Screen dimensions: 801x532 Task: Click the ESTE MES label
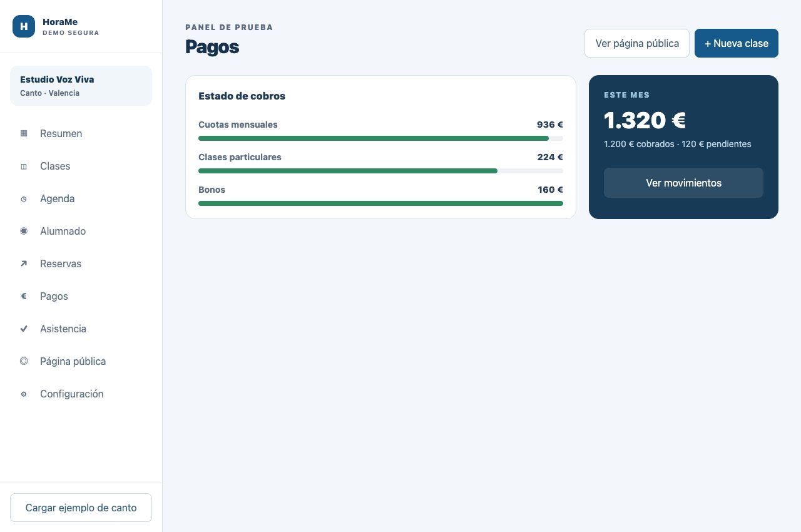(x=626, y=95)
